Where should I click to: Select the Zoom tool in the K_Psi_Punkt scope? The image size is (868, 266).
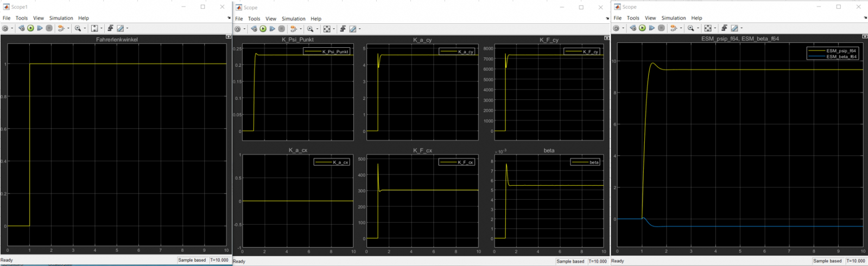pyautogui.click(x=310, y=29)
